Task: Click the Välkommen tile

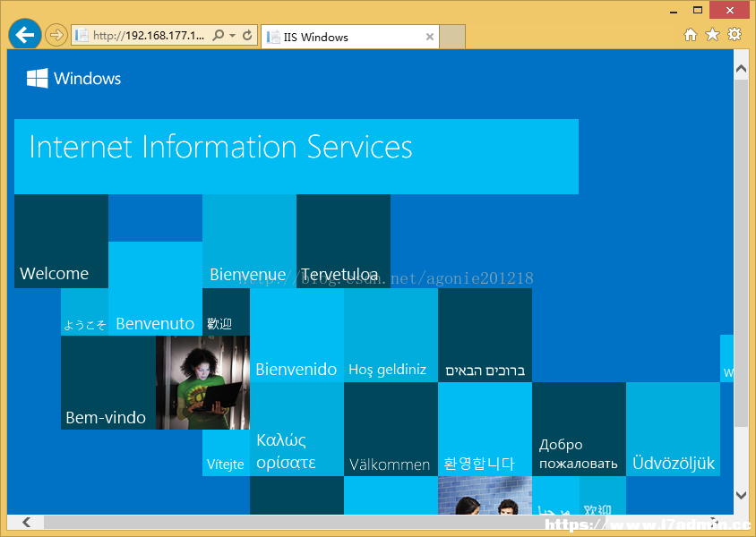Action: [x=391, y=429]
